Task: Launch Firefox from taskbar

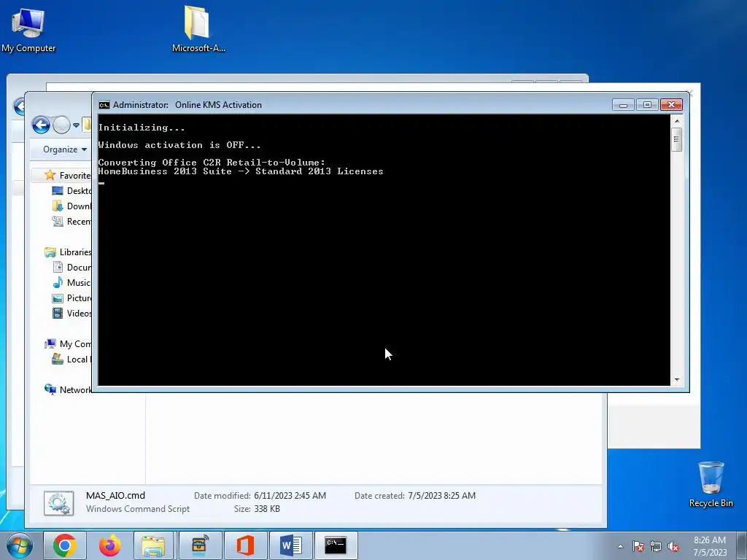Action: 110,545
